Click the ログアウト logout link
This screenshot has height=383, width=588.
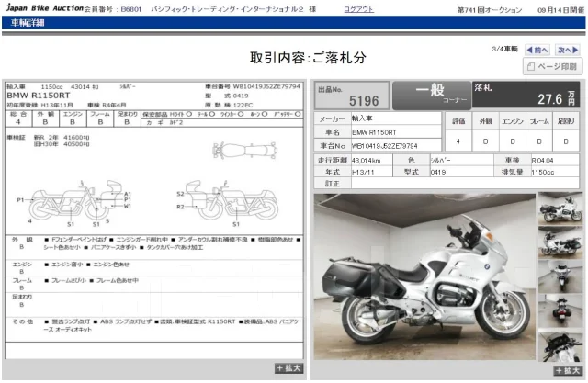tap(358, 9)
